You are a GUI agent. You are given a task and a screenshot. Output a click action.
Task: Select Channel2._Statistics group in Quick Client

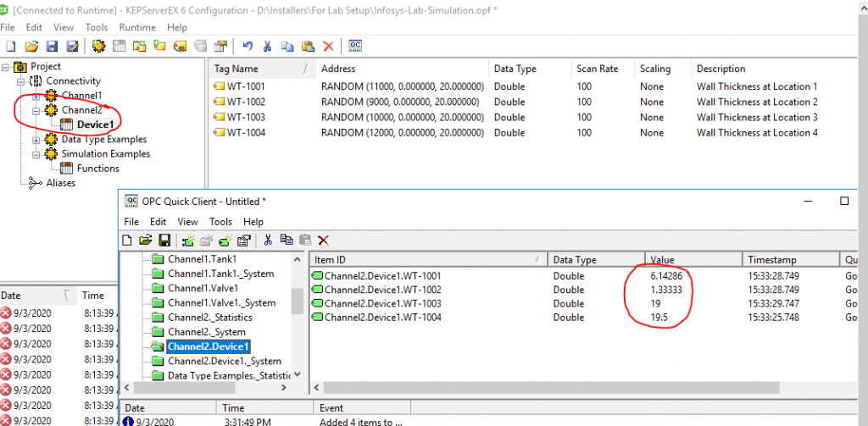click(x=210, y=318)
